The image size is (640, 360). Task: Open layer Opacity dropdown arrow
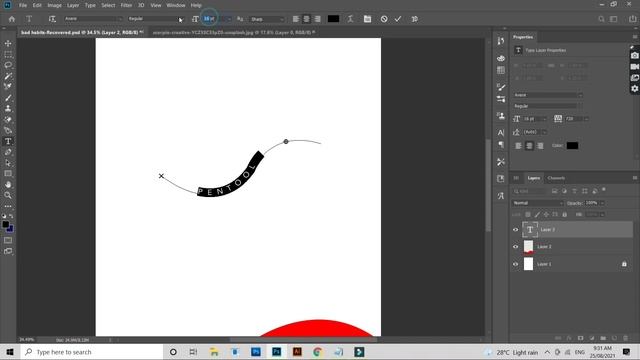tap(602, 203)
